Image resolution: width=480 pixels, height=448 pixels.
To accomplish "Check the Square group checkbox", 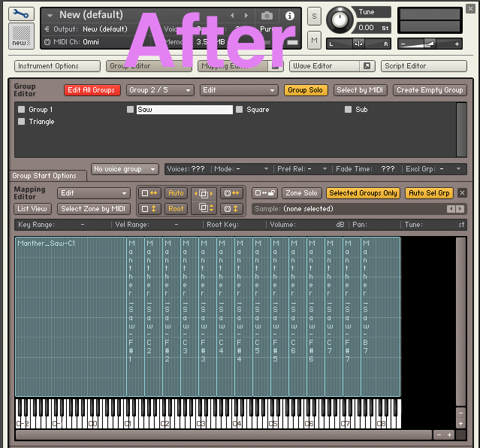I will pyautogui.click(x=240, y=110).
